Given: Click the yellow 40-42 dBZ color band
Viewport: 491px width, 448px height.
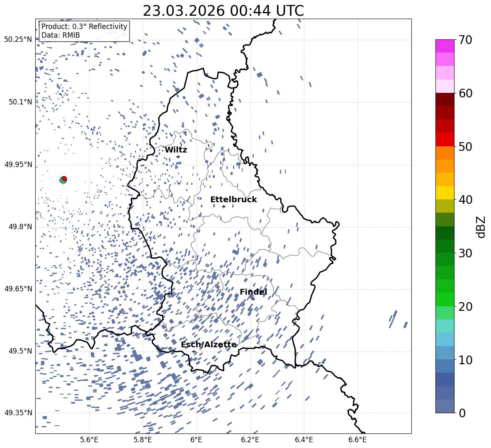Looking at the screenshot, I should tap(445, 193).
